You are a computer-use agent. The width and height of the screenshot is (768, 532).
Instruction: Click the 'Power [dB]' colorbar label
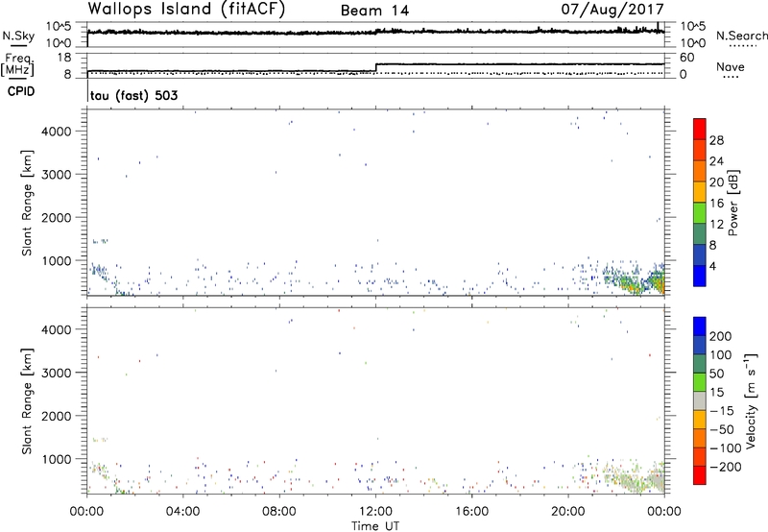pyautogui.click(x=732, y=203)
